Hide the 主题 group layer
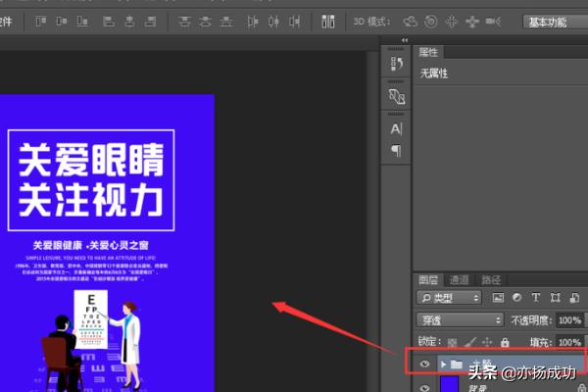This screenshot has width=588, height=392. click(x=424, y=364)
